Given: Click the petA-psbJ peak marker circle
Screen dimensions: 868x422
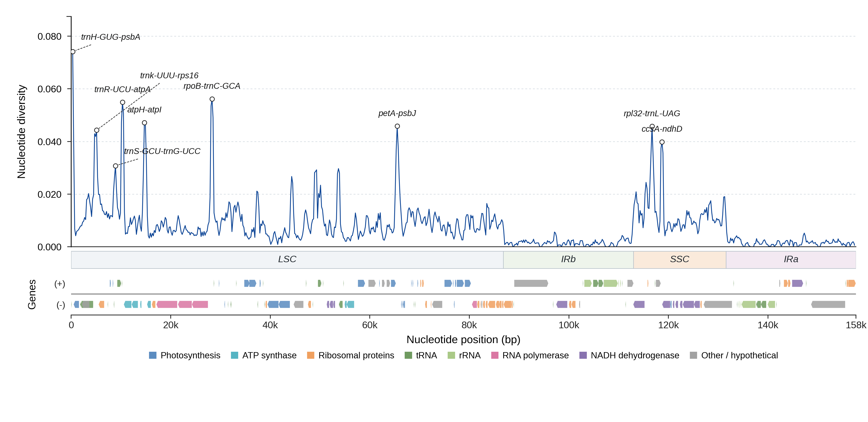Looking at the screenshot, I should point(397,126).
